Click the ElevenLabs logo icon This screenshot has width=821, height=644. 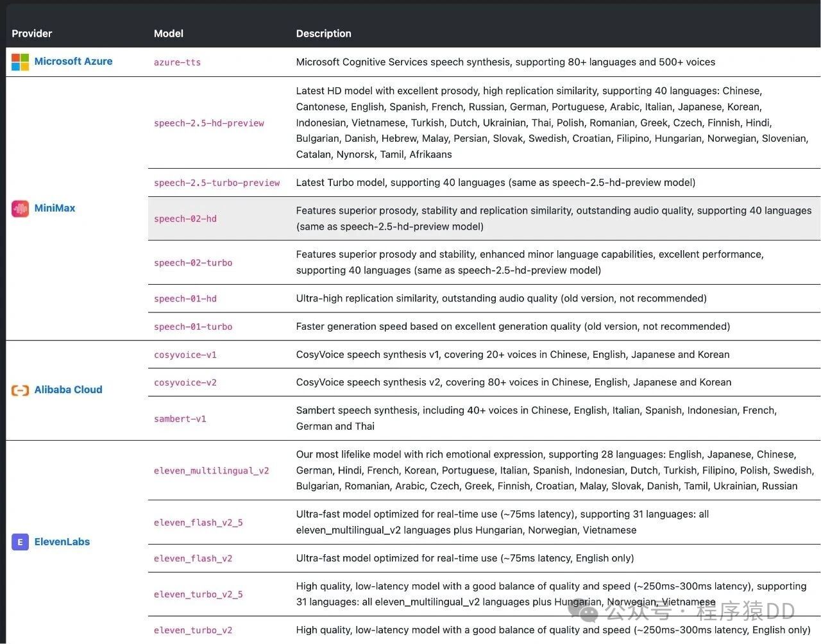pyautogui.click(x=21, y=542)
